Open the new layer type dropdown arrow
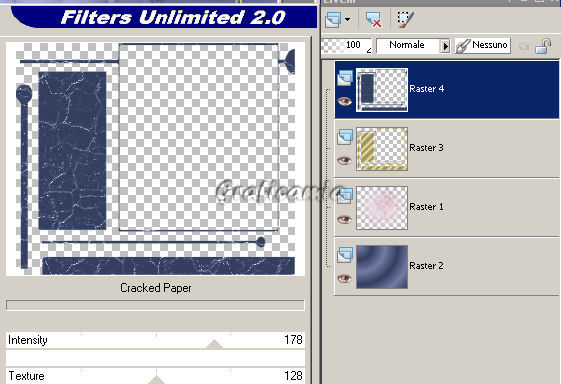The height and width of the screenshot is (384, 561). tap(348, 20)
